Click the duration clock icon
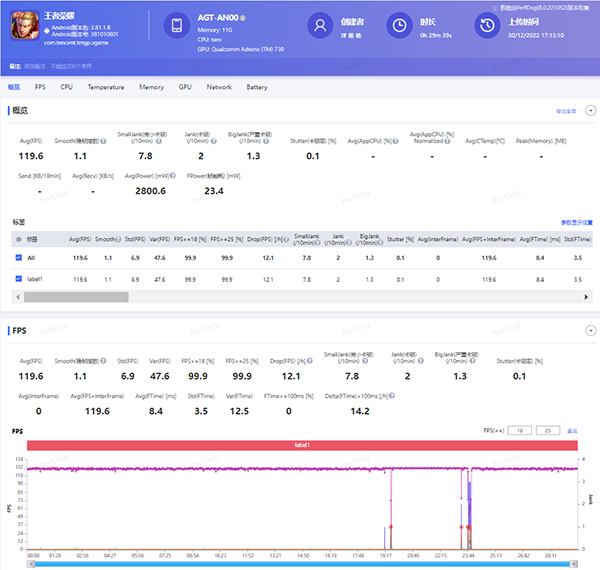Viewport: 600px width, 570px height. pos(398,26)
